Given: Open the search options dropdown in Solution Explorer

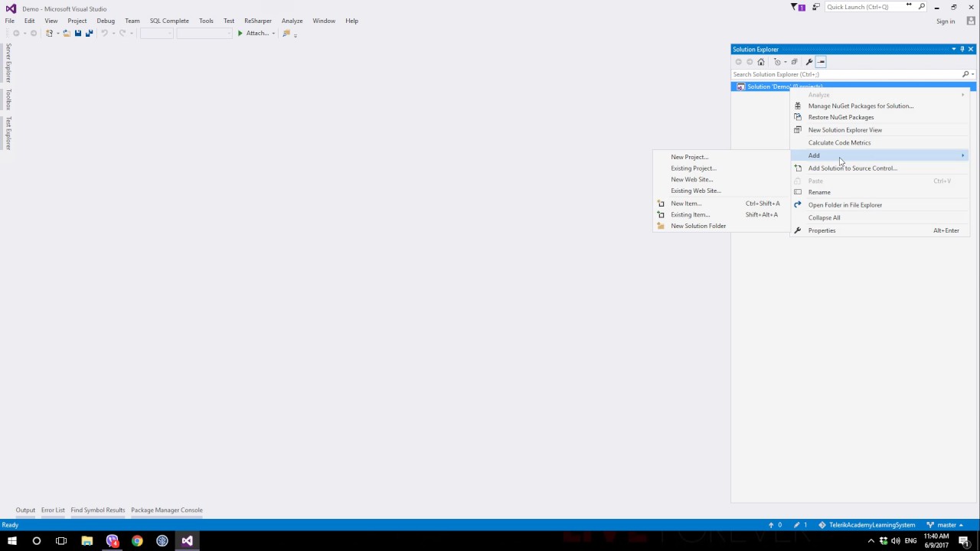Looking at the screenshot, I should click(973, 74).
